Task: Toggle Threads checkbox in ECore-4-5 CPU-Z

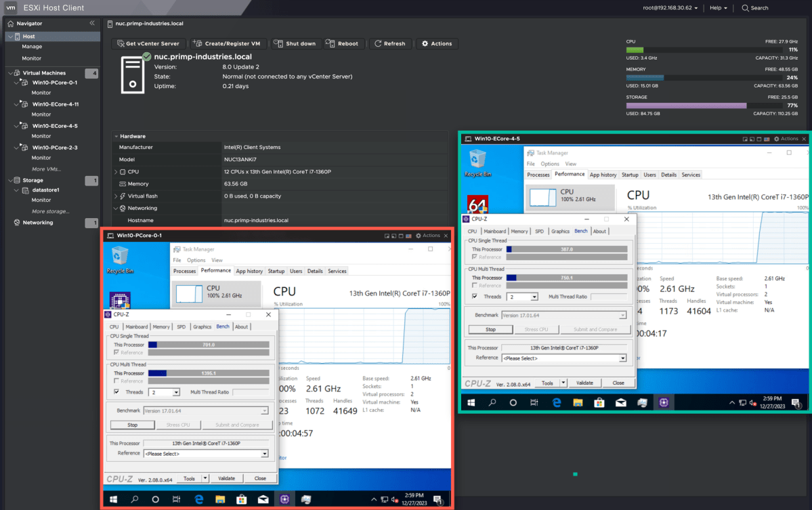Action: (475, 297)
